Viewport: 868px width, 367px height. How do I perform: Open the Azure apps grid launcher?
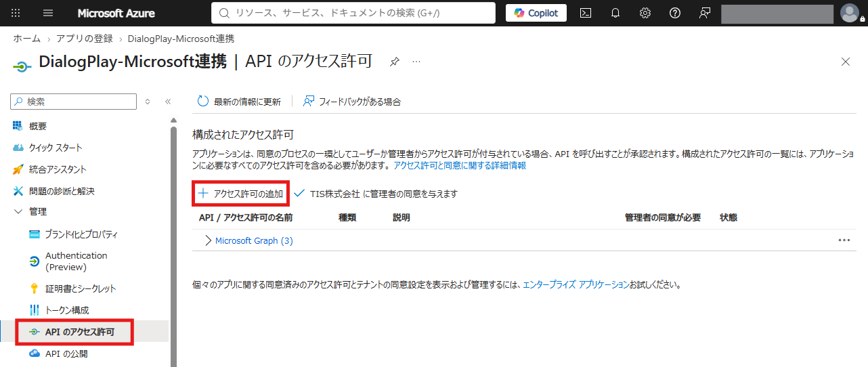(16, 13)
